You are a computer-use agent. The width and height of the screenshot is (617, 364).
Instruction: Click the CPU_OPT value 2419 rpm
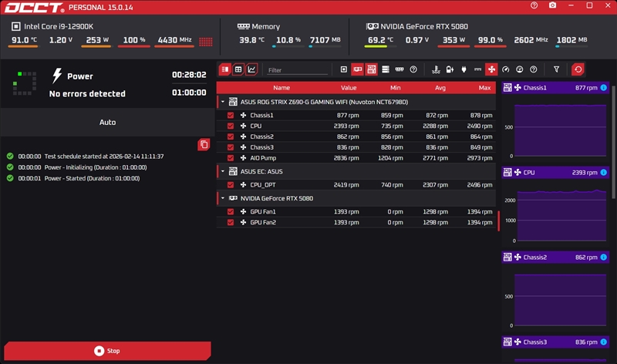pos(346,185)
